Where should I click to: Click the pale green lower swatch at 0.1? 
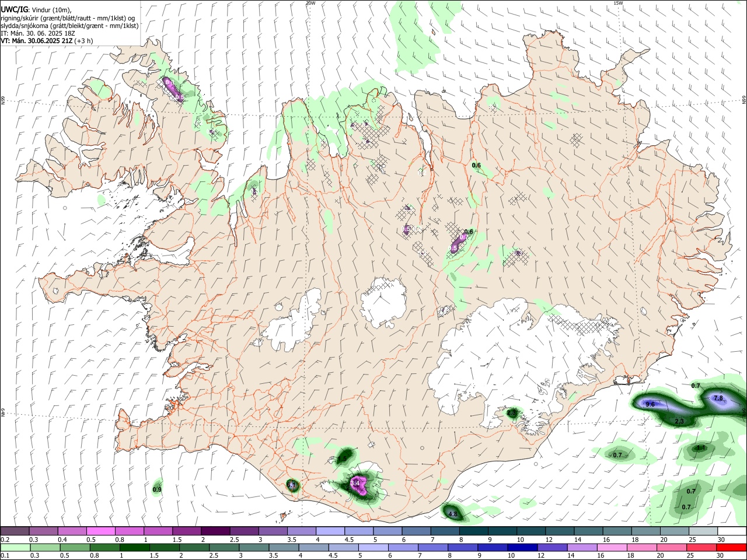click(x=16, y=547)
